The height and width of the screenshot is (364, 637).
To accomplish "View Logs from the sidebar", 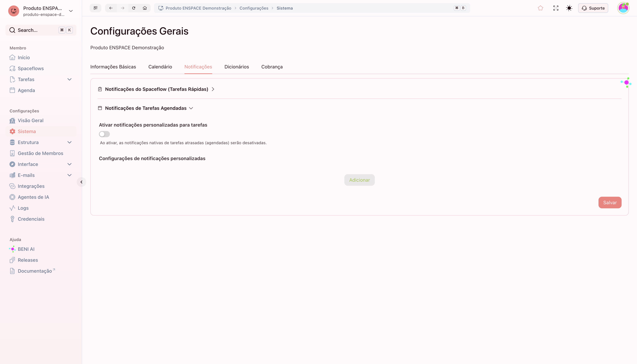I will [x=41, y=208].
